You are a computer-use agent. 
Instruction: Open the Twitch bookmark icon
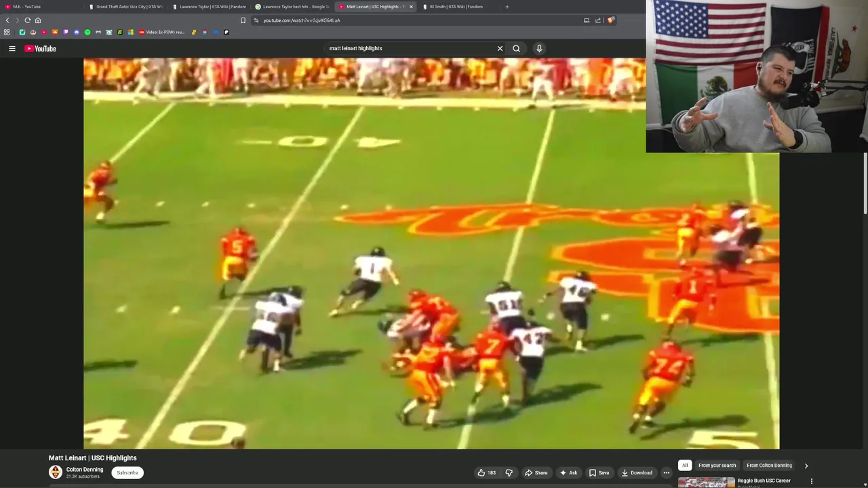point(65,32)
